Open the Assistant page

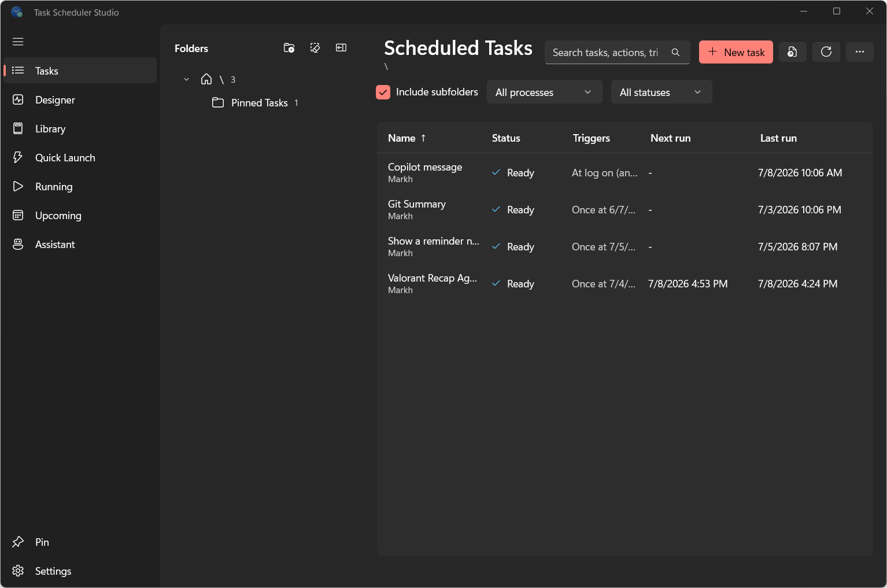(x=80, y=244)
